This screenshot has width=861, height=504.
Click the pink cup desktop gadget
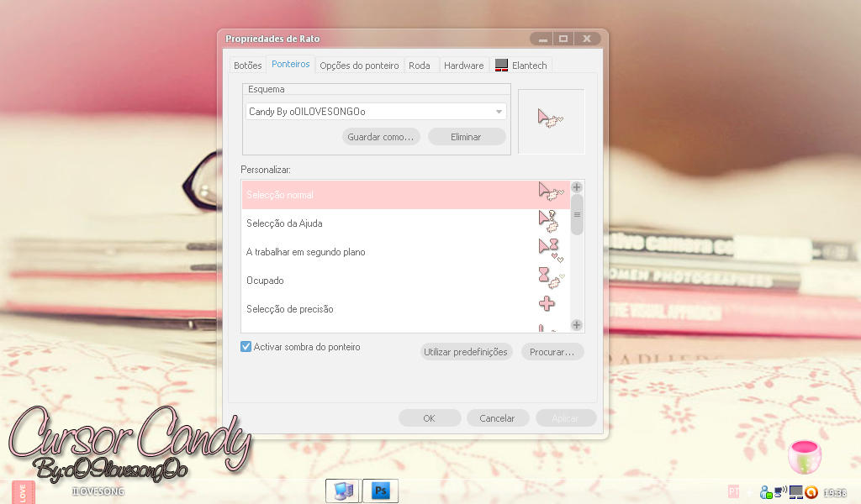pyautogui.click(x=805, y=457)
